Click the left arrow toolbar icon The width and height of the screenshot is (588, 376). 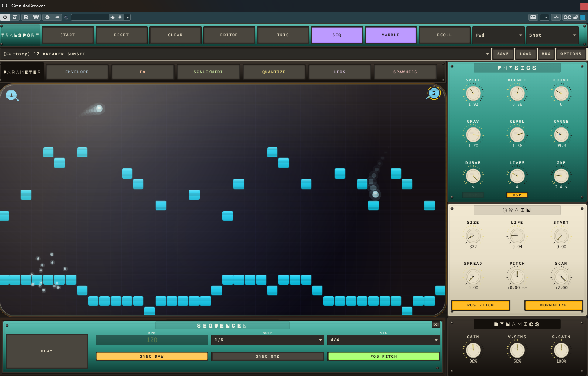57,17
